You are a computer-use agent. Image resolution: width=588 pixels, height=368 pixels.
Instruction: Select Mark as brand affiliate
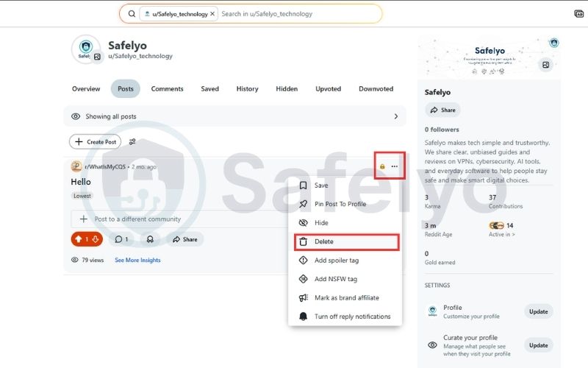pos(345,298)
